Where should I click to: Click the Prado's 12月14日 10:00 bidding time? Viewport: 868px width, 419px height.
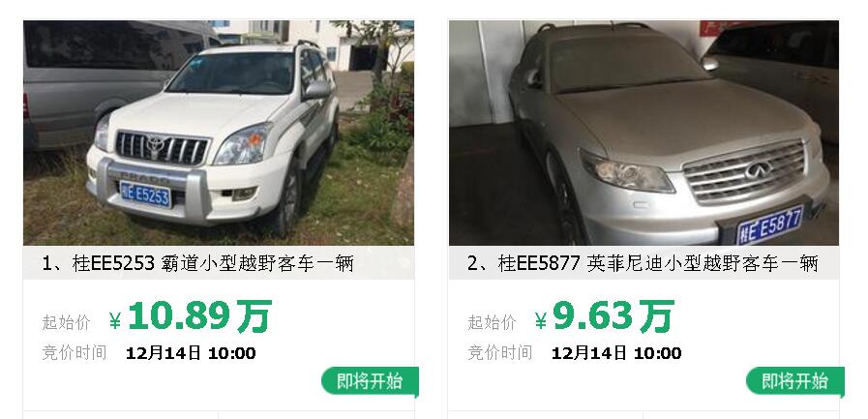(x=191, y=353)
